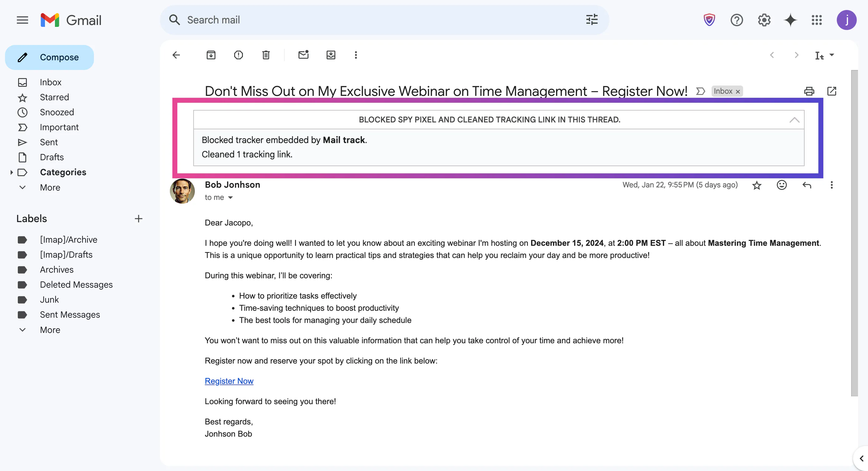Expand recipient details next to 'to me'

click(230, 198)
